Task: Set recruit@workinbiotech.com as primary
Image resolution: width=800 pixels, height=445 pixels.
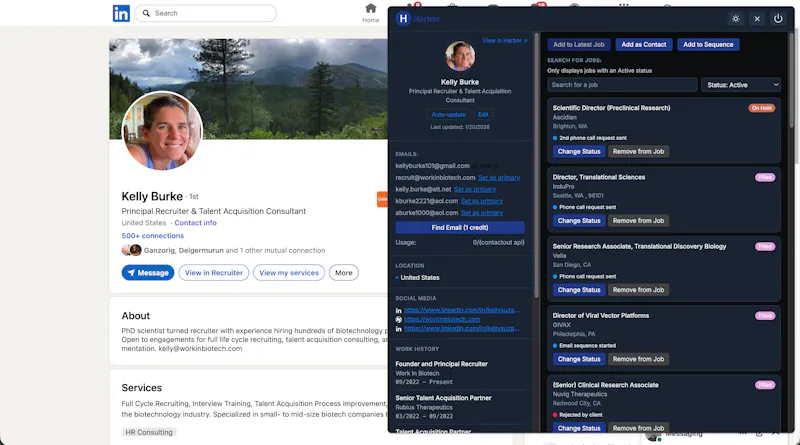Action: [499, 178]
